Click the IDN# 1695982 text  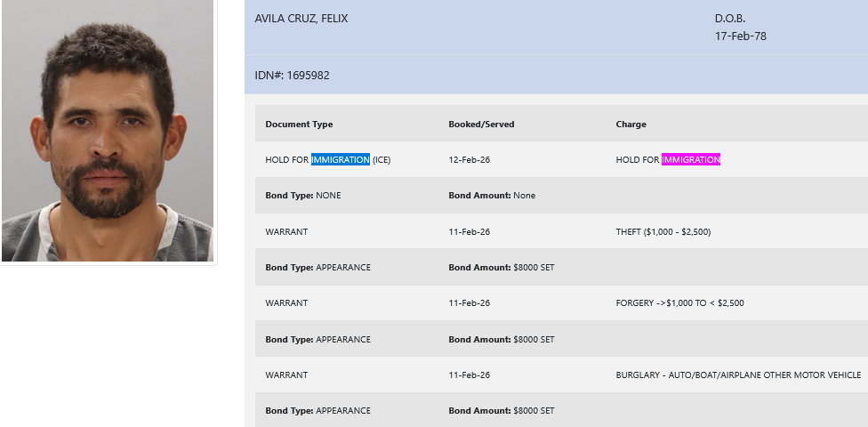coord(292,76)
